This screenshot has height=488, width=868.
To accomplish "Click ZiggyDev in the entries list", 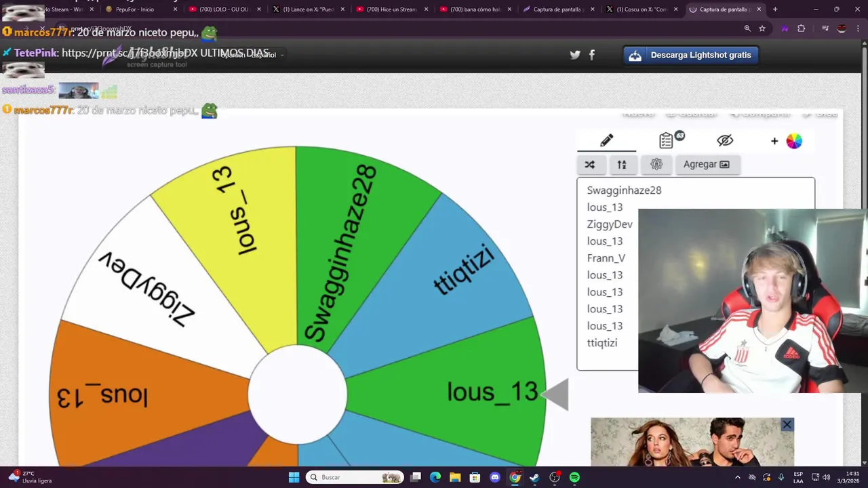I will point(610,224).
